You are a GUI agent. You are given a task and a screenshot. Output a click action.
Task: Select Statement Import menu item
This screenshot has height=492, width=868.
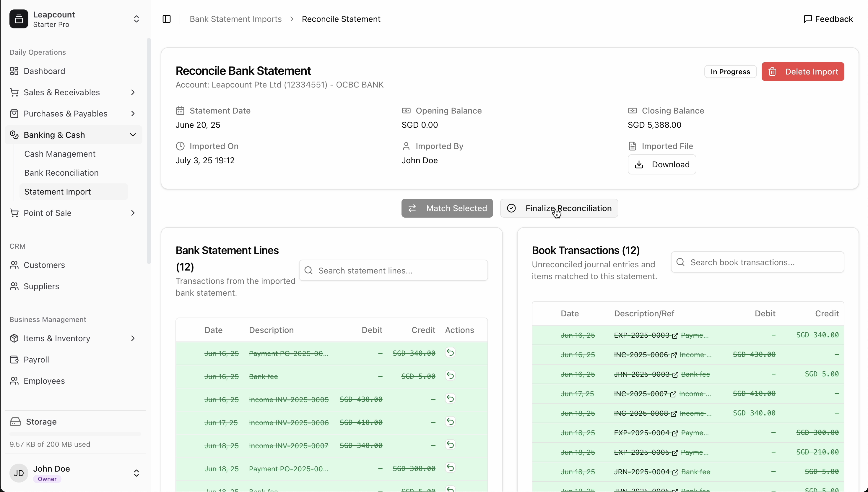click(74, 192)
